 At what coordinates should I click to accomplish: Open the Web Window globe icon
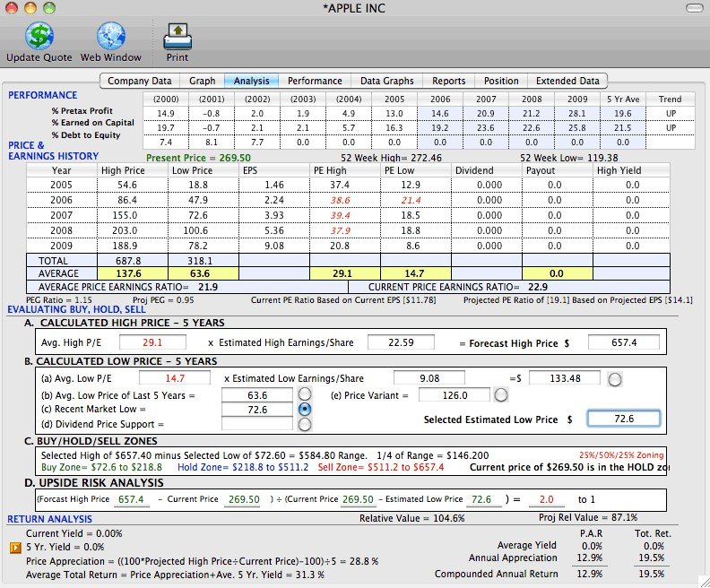coord(111,36)
